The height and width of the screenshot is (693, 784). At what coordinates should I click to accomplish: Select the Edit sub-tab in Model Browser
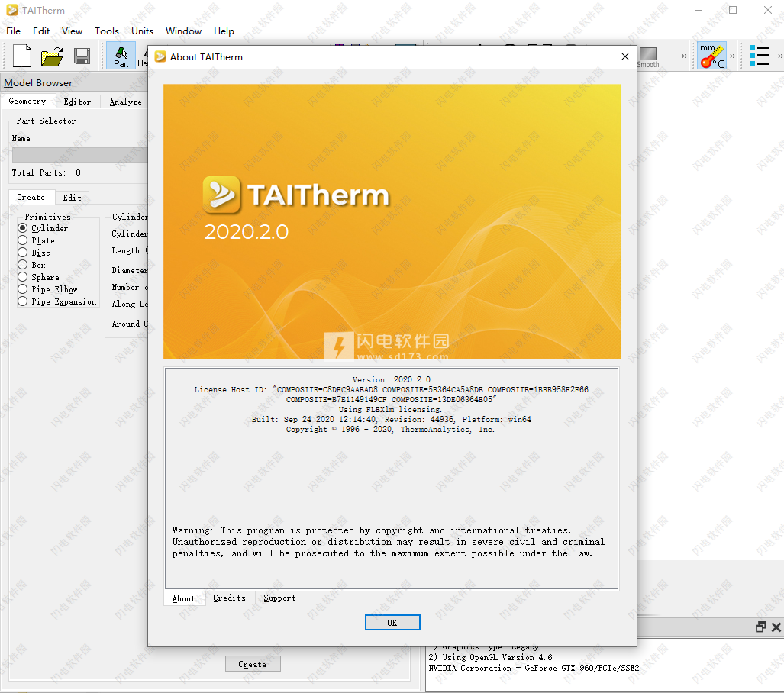coord(72,198)
